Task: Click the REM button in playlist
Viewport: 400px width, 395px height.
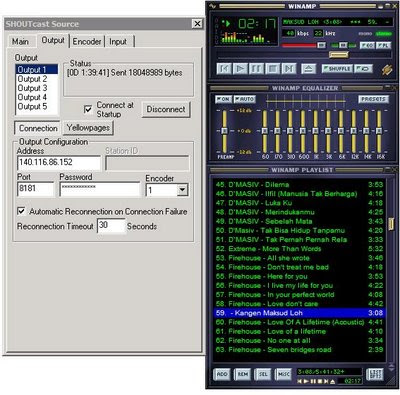Action: (243, 374)
